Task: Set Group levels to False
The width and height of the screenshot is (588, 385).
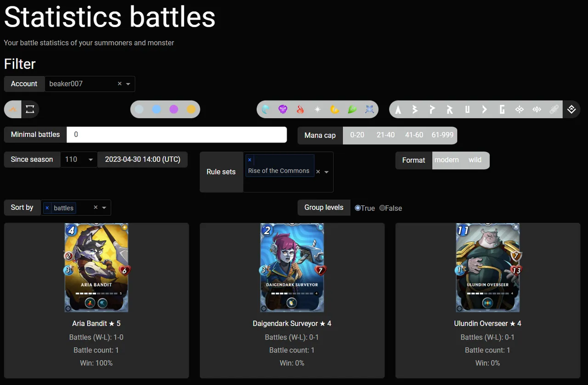Action: point(382,208)
